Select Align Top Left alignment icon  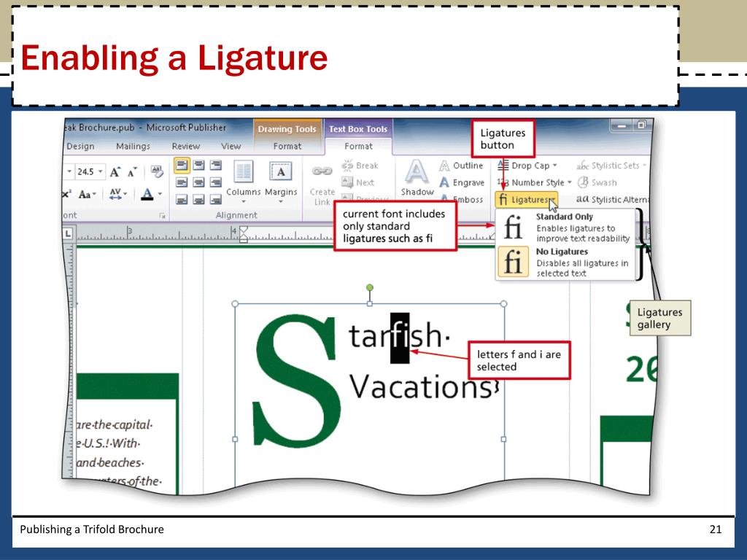(x=182, y=166)
